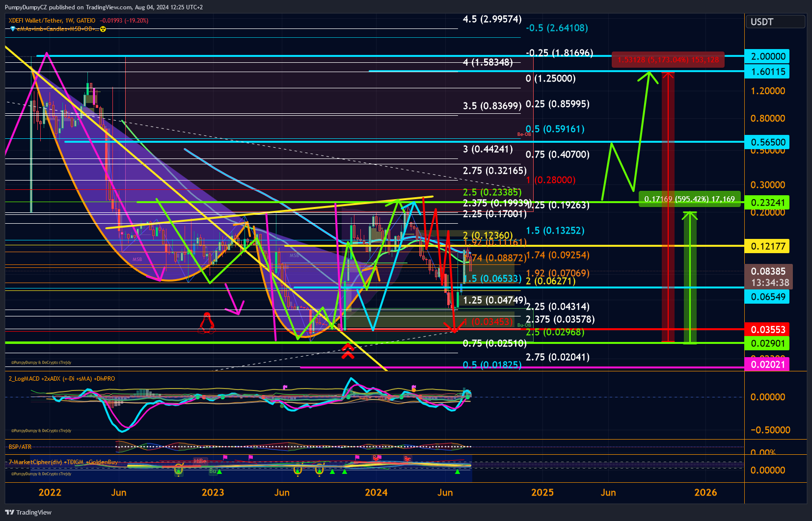Image resolution: width=812 pixels, height=521 pixels.
Task: Open the 7-MarketCipher(div) indicator legend
Action: point(63,462)
